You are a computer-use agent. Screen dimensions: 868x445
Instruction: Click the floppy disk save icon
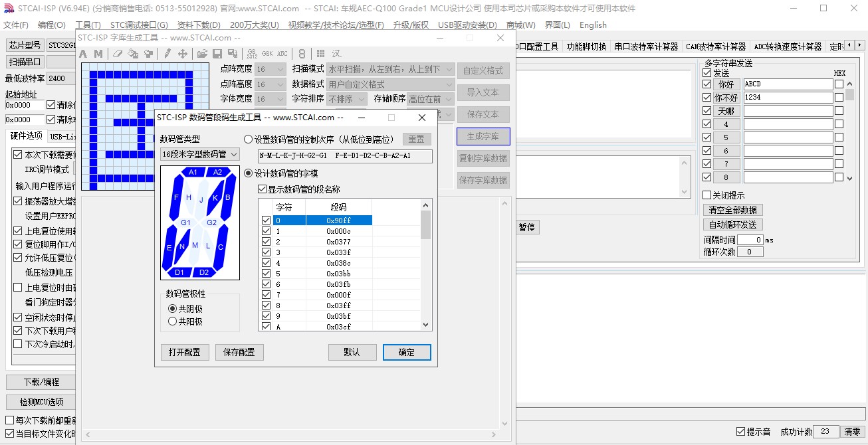pos(217,54)
